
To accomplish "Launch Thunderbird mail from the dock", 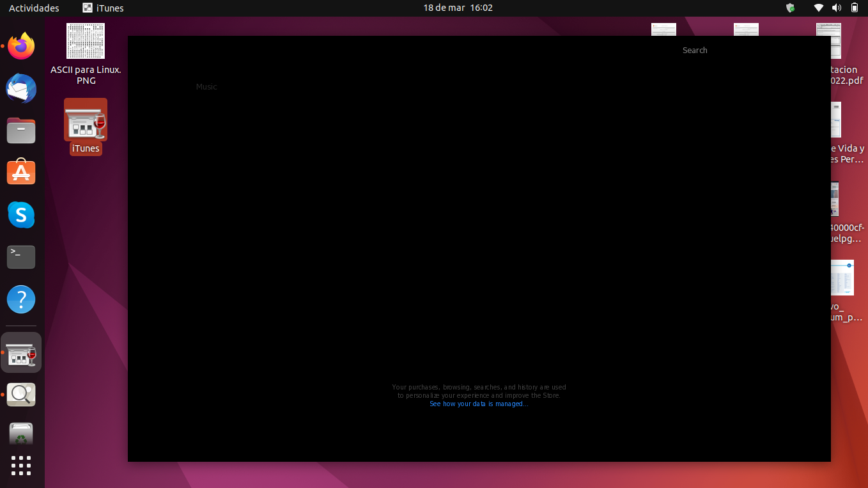I will tap(21, 88).
